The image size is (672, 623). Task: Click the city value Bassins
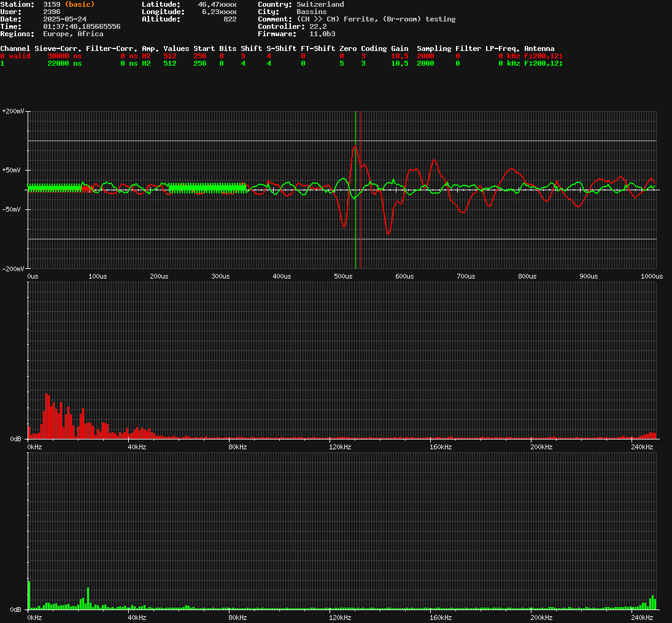coord(312,12)
